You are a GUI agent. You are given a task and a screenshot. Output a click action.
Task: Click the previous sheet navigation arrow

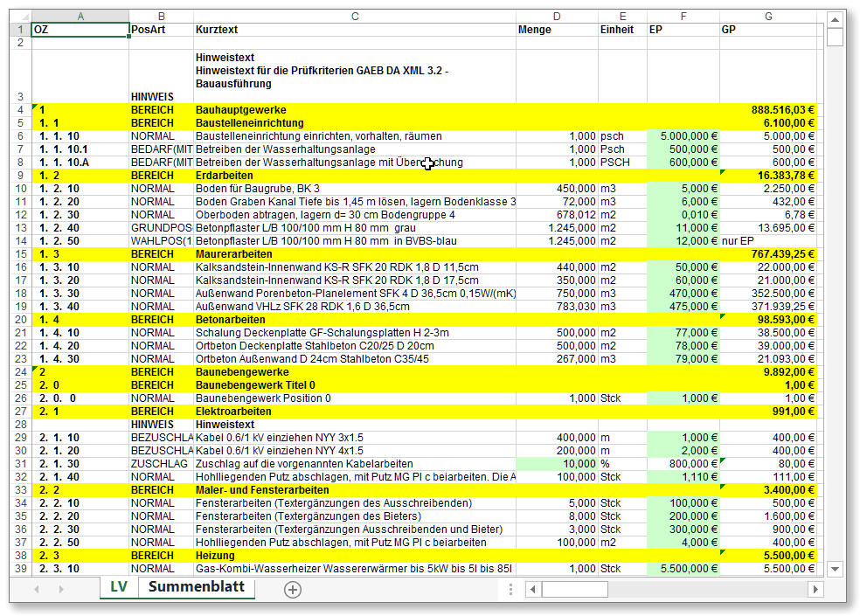pyautogui.click(x=37, y=589)
